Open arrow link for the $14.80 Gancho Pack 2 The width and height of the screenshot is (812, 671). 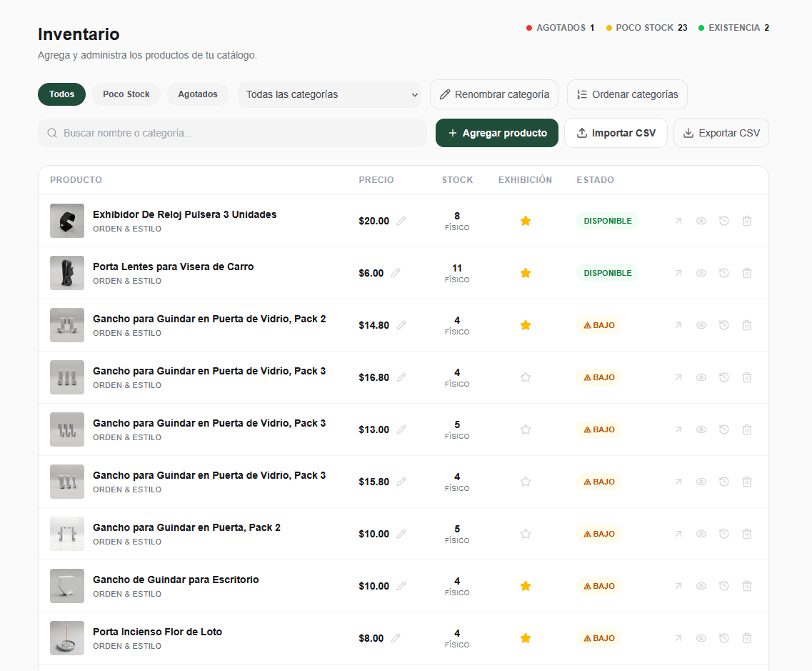678,325
